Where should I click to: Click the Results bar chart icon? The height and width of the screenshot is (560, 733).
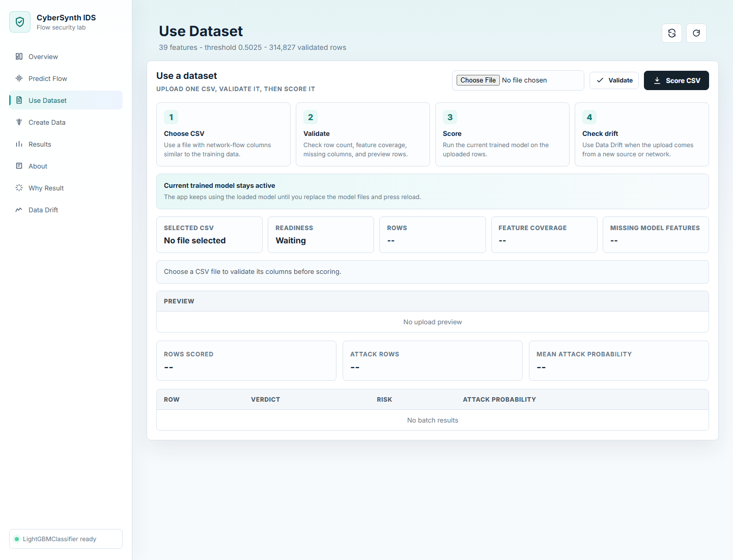pos(19,144)
